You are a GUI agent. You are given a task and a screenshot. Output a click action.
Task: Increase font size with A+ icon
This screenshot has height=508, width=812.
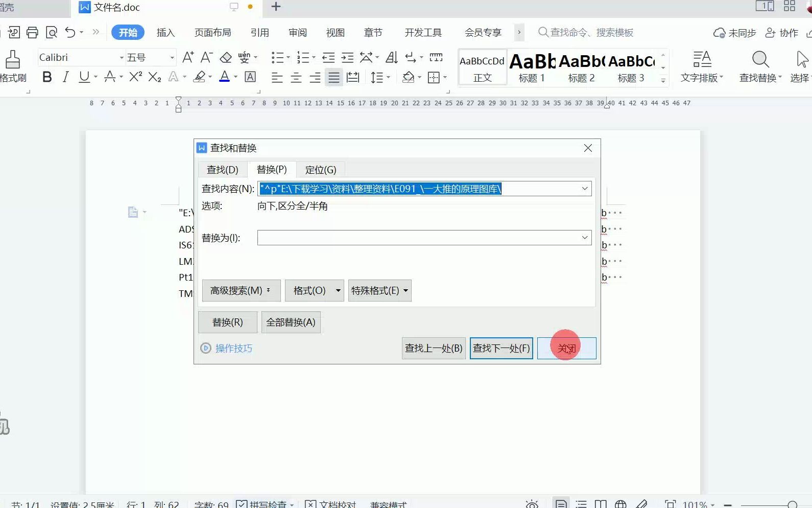click(x=188, y=57)
